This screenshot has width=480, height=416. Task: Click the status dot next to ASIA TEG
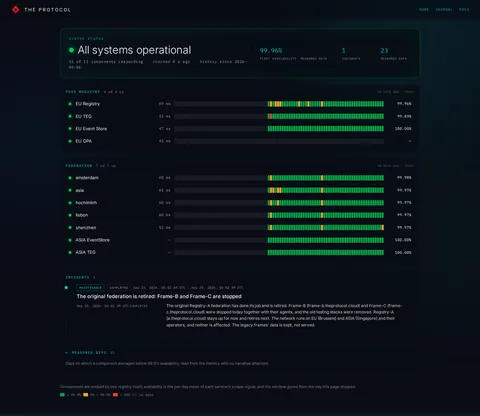(70, 252)
